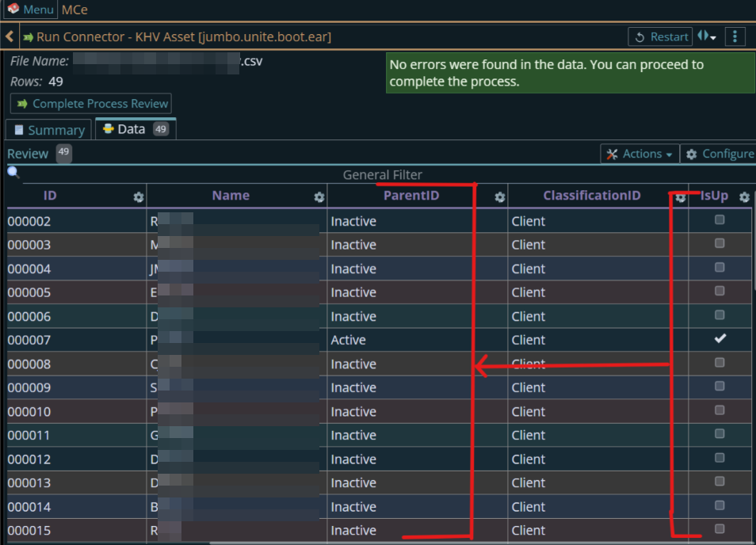This screenshot has width=756, height=545.
Task: Click the Inactive cell in row 000012
Action: coord(418,459)
